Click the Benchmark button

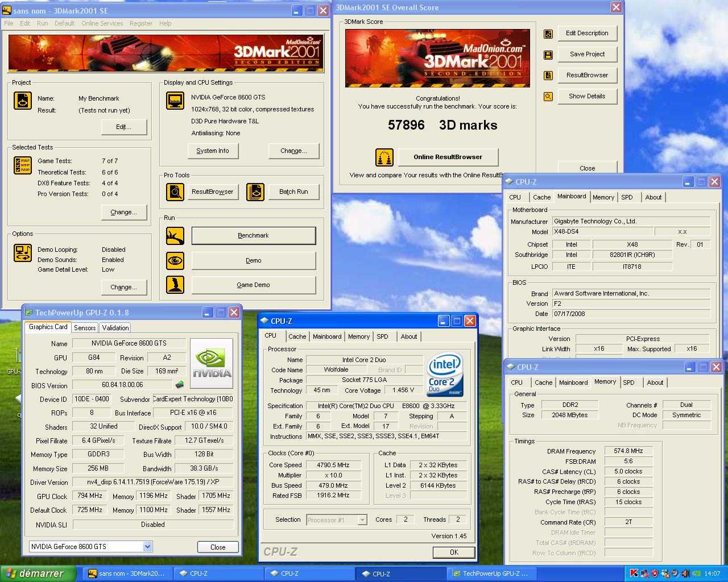[253, 236]
